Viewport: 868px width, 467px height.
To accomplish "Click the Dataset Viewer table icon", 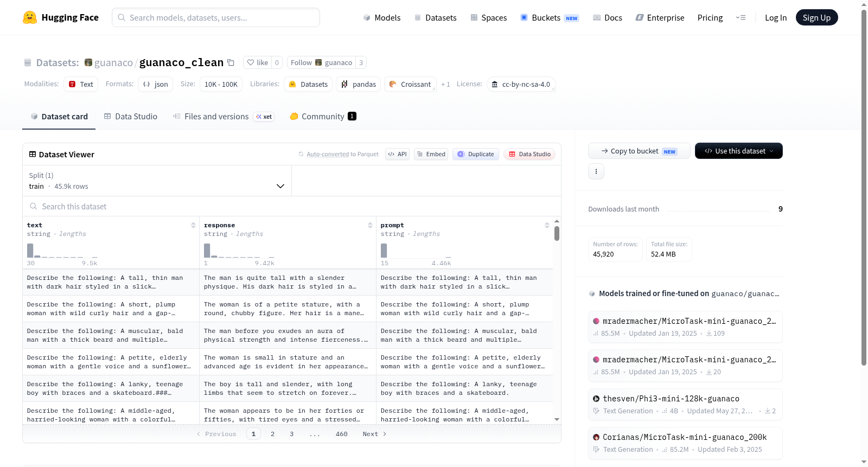I will (x=33, y=154).
